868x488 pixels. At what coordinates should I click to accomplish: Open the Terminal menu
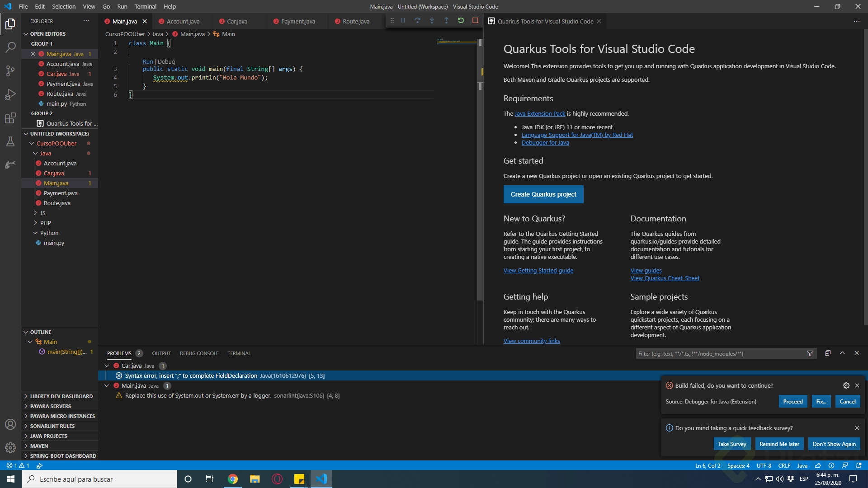(145, 6)
